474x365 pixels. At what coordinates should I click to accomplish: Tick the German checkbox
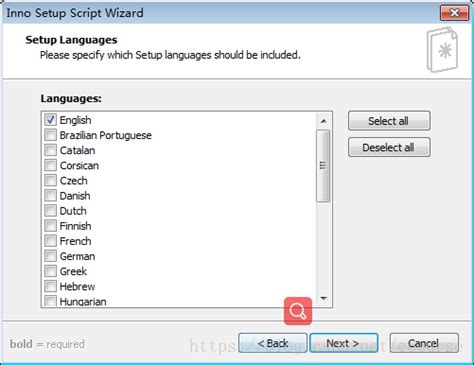50,256
